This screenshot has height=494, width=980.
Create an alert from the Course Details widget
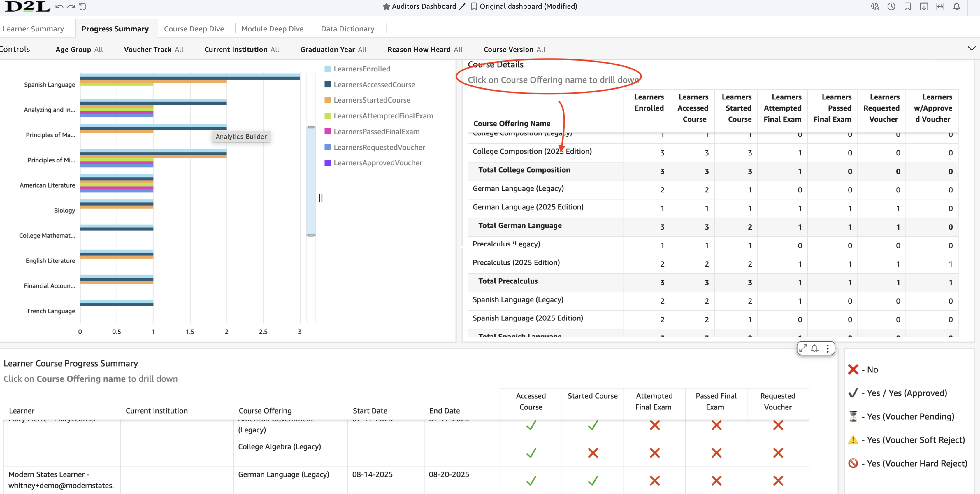coord(815,348)
